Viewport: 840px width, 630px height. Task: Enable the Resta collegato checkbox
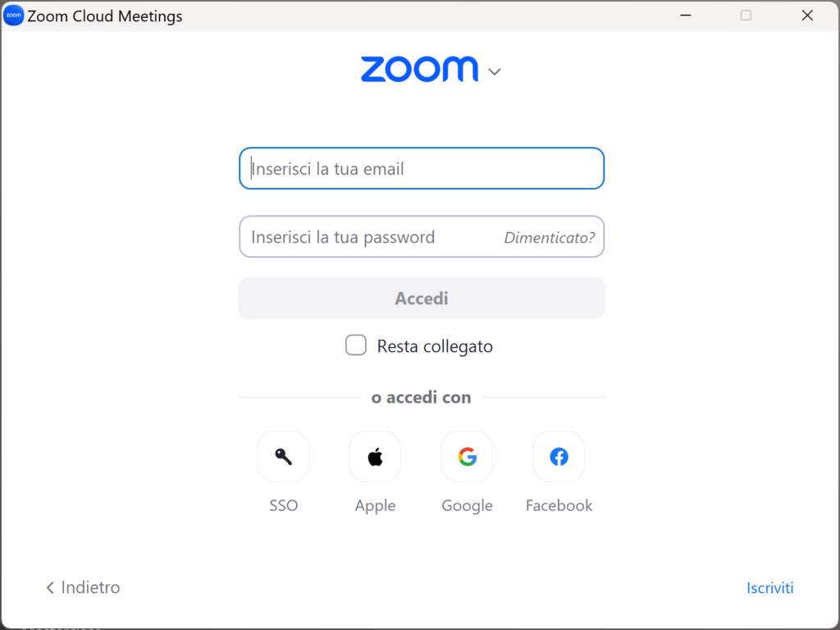(x=356, y=345)
